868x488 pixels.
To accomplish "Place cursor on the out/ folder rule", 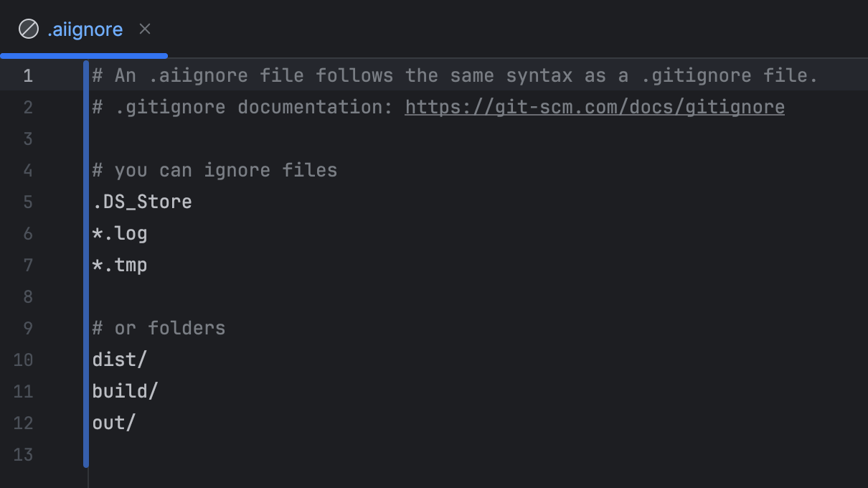I will (113, 423).
